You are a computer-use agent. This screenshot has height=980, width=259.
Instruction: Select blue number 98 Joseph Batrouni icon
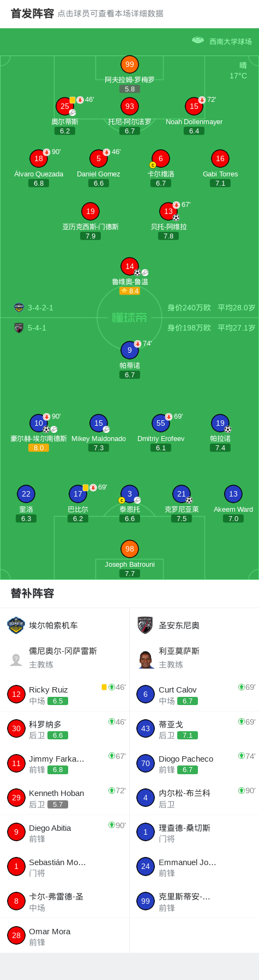tap(129, 549)
